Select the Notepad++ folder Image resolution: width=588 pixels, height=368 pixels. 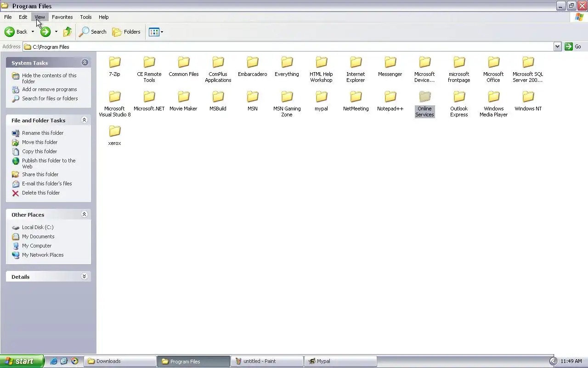tap(390, 101)
